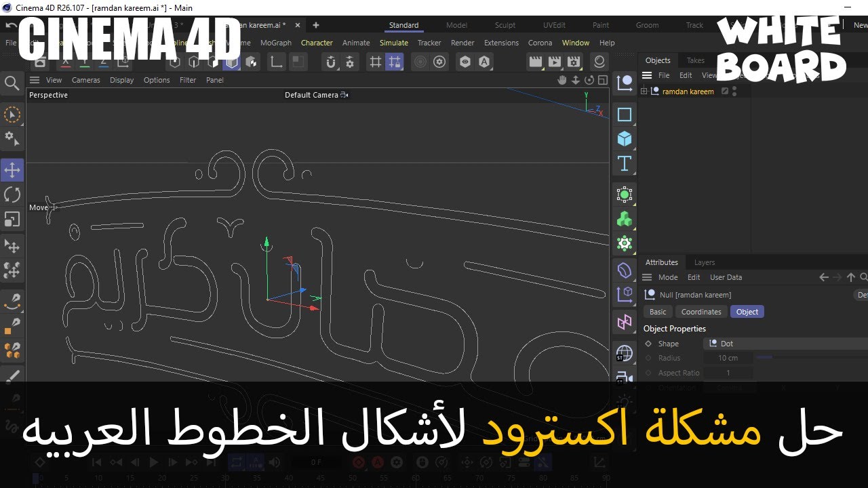This screenshot has height=488, width=868.
Task: Open the Extensions menu
Action: (x=501, y=43)
